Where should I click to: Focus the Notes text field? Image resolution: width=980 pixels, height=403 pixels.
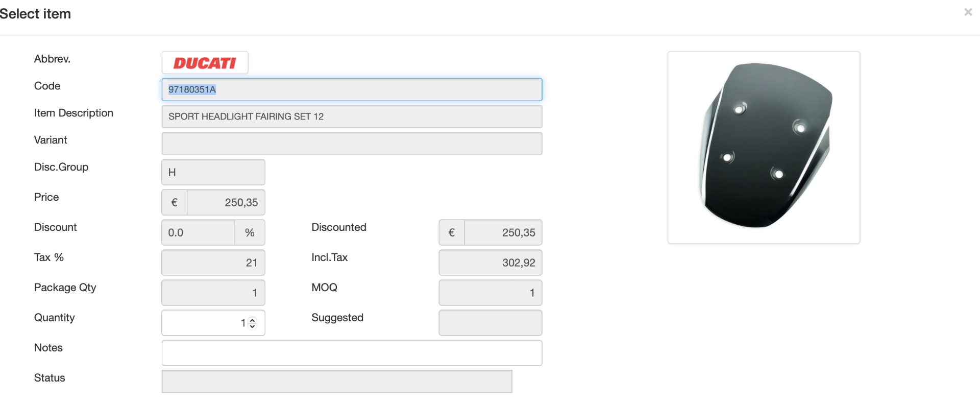point(352,353)
